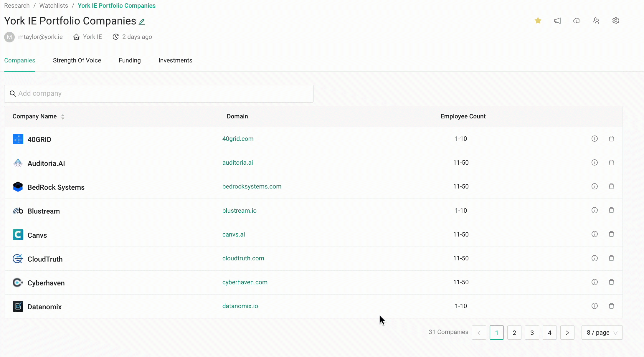This screenshot has height=357, width=644.
Task: Delete Datanomix with trash icon
Action: pos(611,306)
